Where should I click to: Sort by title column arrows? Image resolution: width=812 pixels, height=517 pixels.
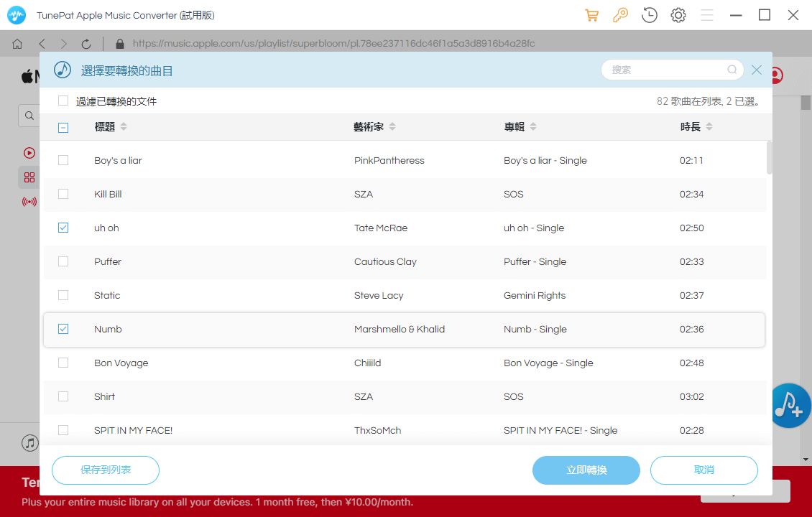(124, 127)
